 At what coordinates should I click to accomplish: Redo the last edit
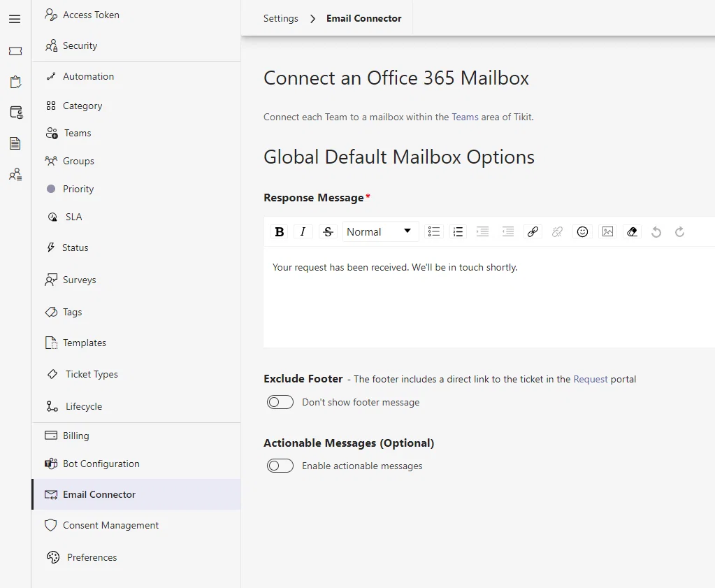coord(679,231)
